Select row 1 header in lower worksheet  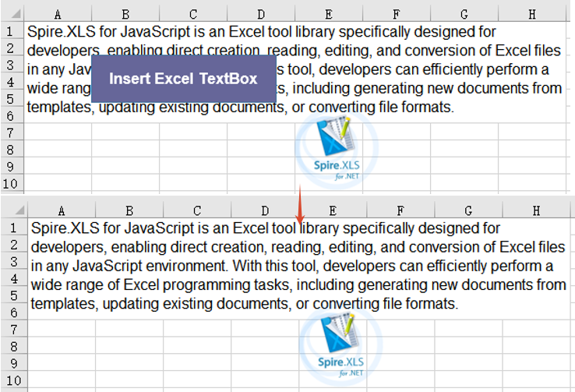14,228
